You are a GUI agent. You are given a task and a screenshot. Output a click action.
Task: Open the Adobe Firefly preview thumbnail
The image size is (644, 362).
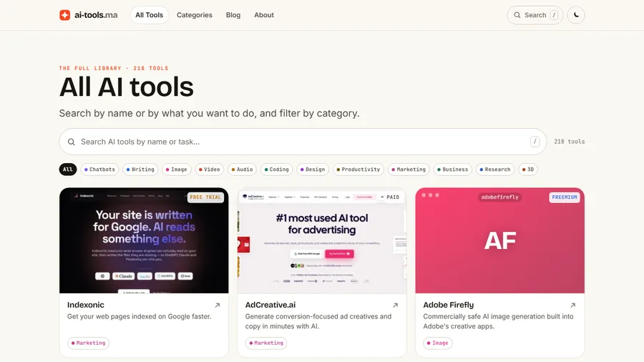tap(500, 240)
